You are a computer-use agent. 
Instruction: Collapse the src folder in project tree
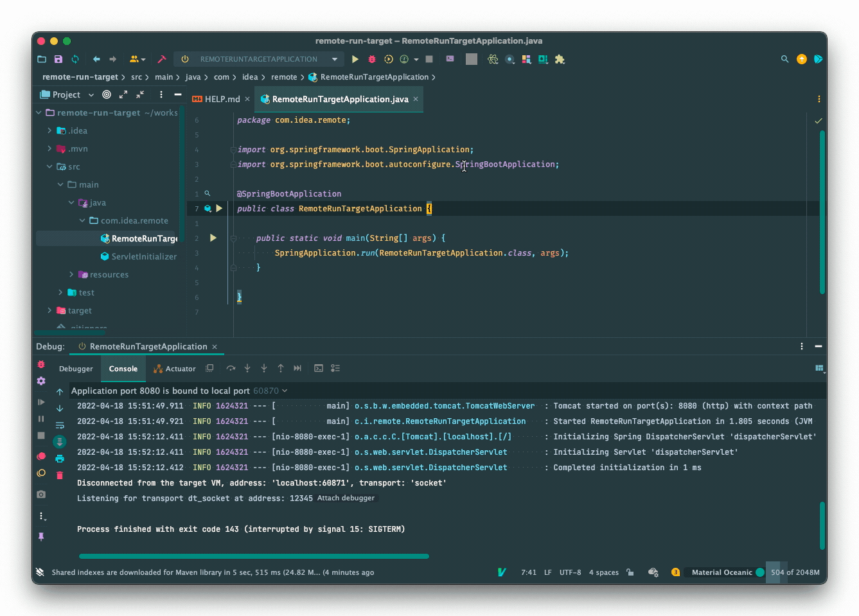(49, 166)
